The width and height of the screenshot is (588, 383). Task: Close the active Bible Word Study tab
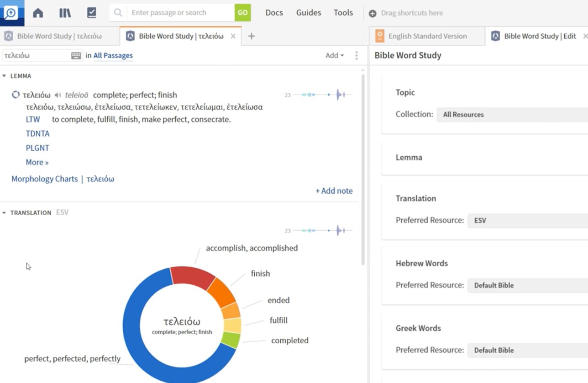coord(233,36)
